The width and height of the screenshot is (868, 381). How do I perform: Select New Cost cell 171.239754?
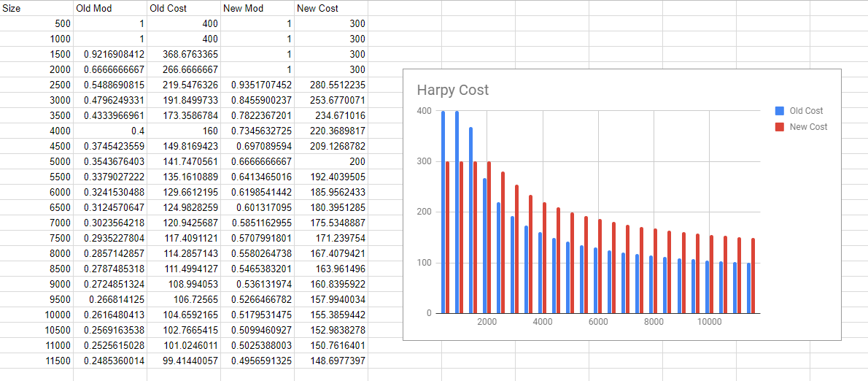(x=331, y=238)
